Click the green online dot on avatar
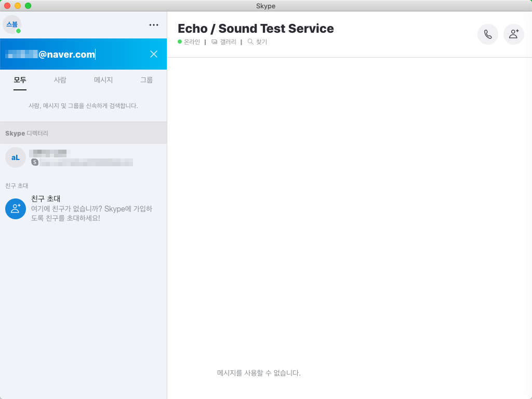This screenshot has width=532, height=399. (x=19, y=31)
